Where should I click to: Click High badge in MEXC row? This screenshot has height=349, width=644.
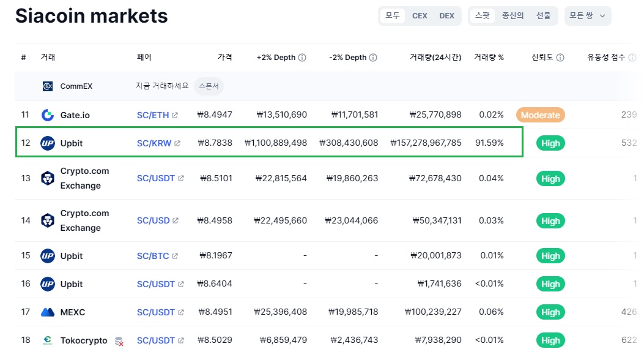tap(550, 312)
